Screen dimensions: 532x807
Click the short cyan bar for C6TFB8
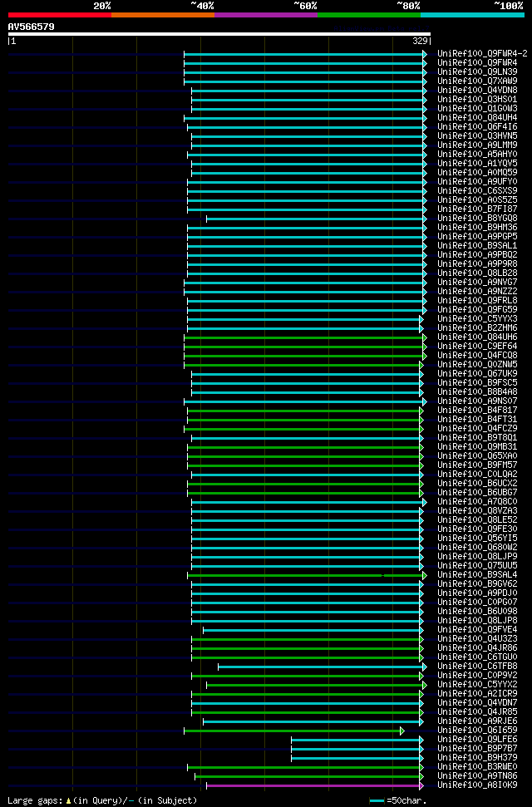pos(321,667)
